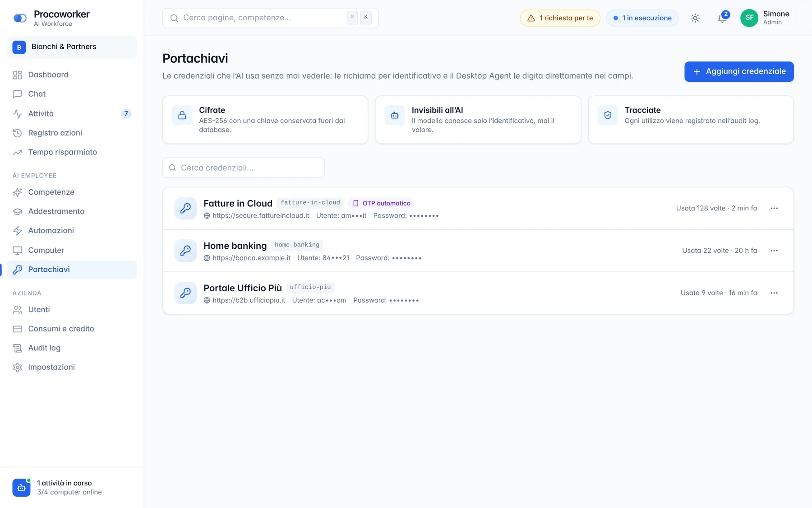Screen dimensions: 812x508
Task: Click the '1 richiesta per te' badge
Action: click(560, 18)
